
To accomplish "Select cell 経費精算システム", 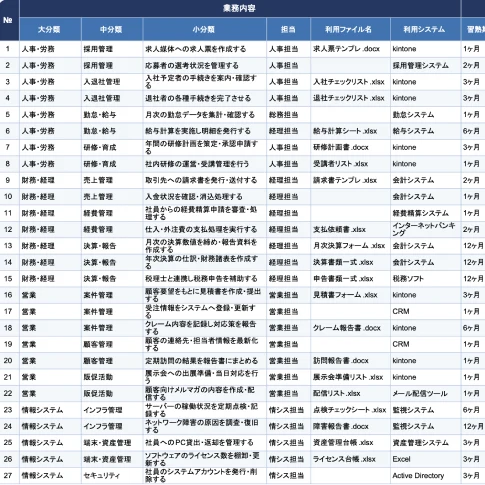I will [425, 213].
